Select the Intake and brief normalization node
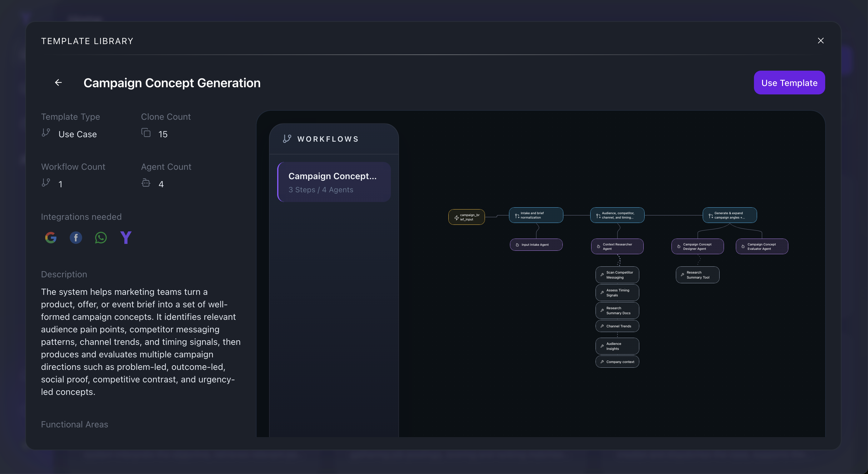868x474 pixels. click(536, 215)
